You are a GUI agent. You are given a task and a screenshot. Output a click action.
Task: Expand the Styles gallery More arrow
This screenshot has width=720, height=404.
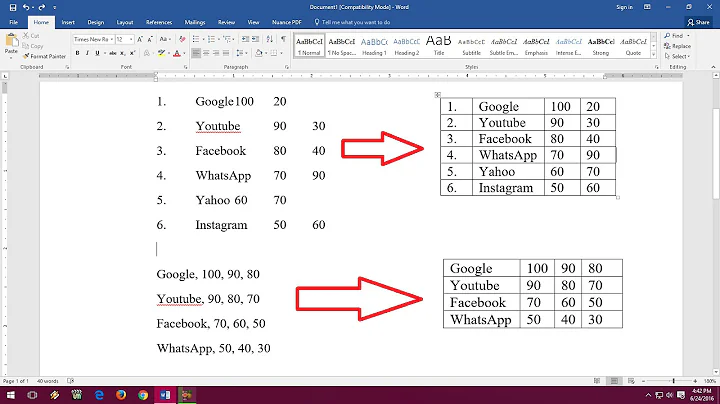653,55
